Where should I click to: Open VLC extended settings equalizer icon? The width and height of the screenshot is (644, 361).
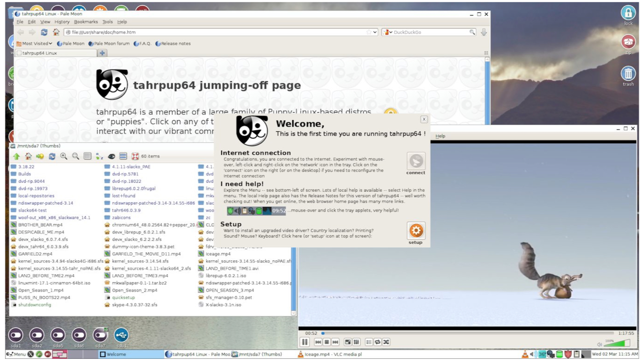356,342
